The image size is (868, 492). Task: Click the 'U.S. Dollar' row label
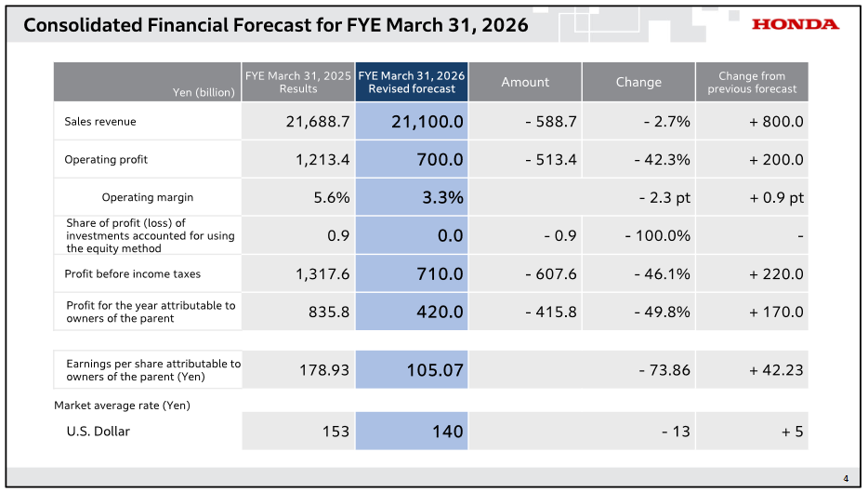[x=98, y=432]
